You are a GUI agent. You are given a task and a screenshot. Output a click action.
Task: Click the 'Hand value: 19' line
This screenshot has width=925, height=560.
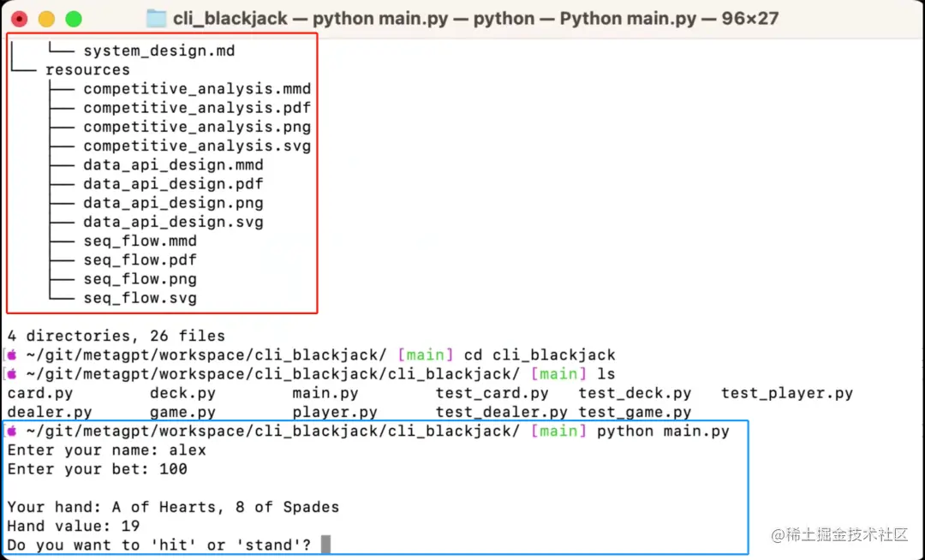73,526
